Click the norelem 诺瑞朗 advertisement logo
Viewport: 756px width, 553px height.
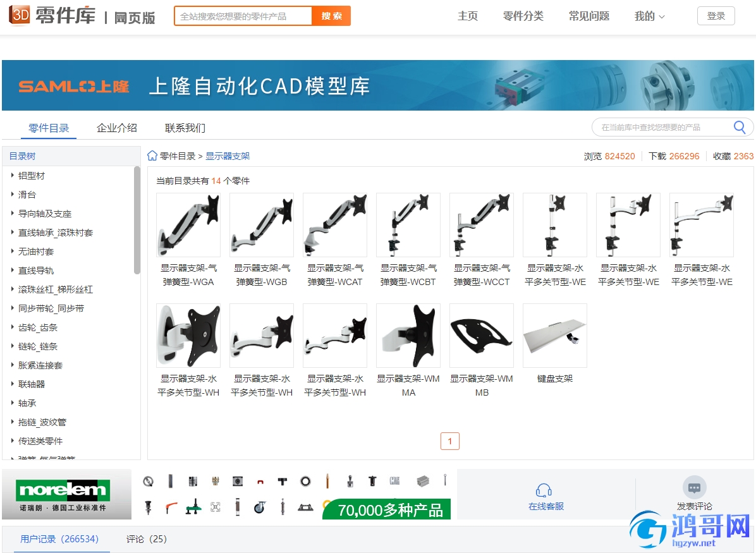[66, 494]
